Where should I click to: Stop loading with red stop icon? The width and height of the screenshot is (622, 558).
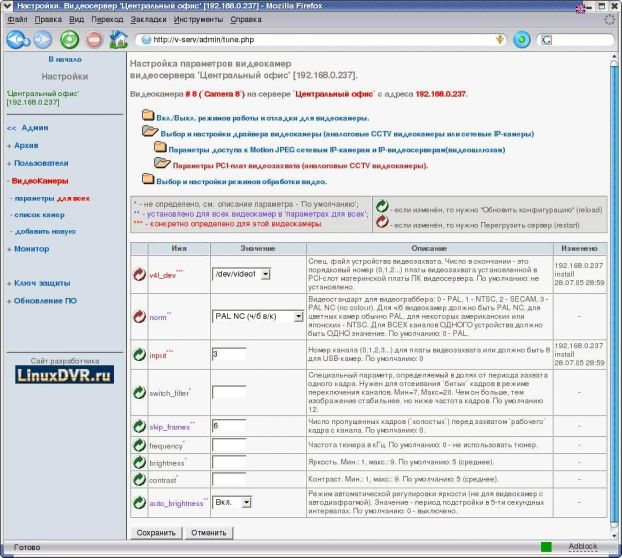pos(94,40)
